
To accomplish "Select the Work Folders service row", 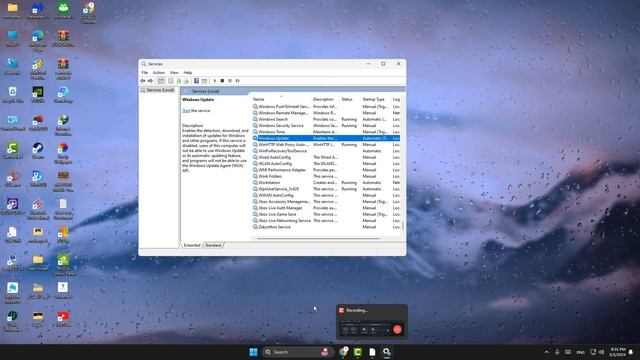I will tap(326, 176).
